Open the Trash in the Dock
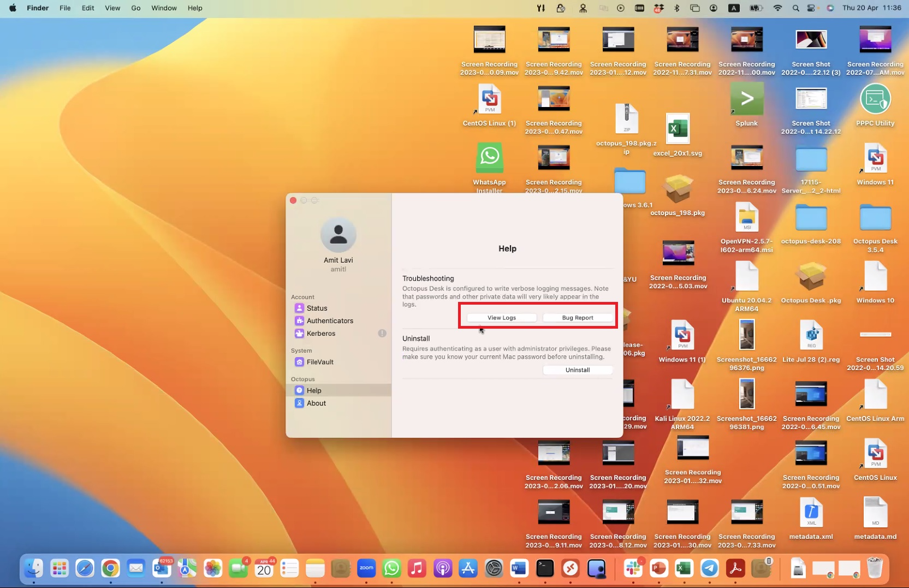The width and height of the screenshot is (909, 588). click(x=875, y=568)
